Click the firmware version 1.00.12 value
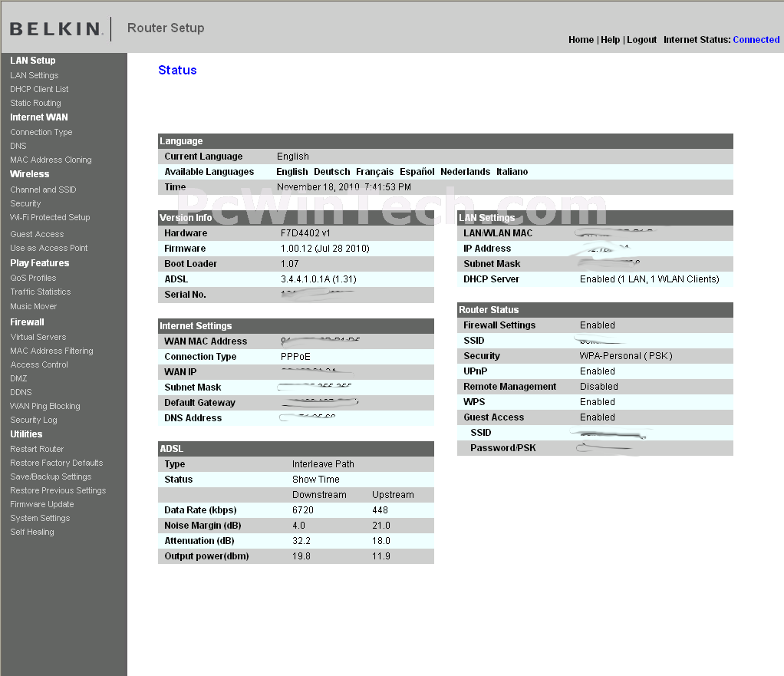The image size is (784, 676). click(325, 249)
